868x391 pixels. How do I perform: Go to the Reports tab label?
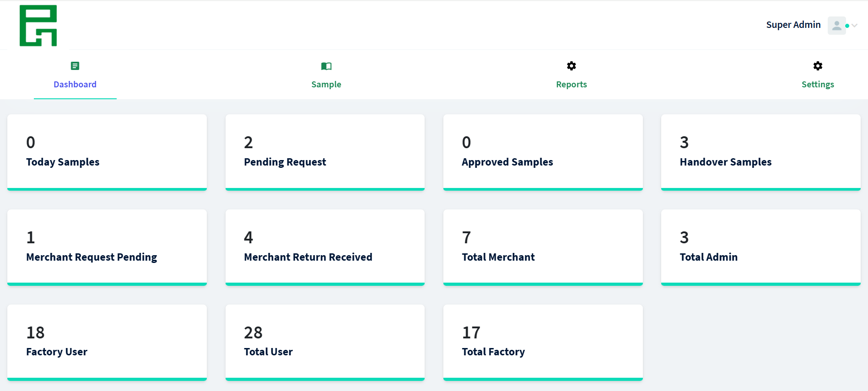pyautogui.click(x=571, y=85)
